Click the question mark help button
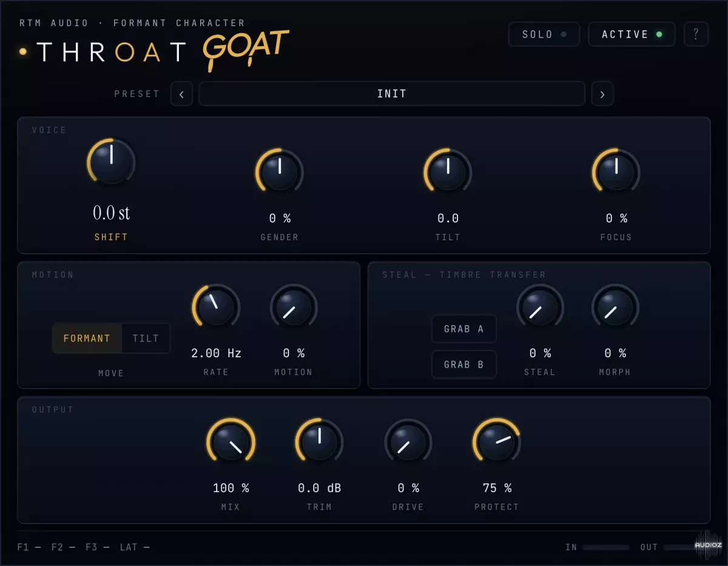This screenshot has width=728, height=566. point(696,35)
